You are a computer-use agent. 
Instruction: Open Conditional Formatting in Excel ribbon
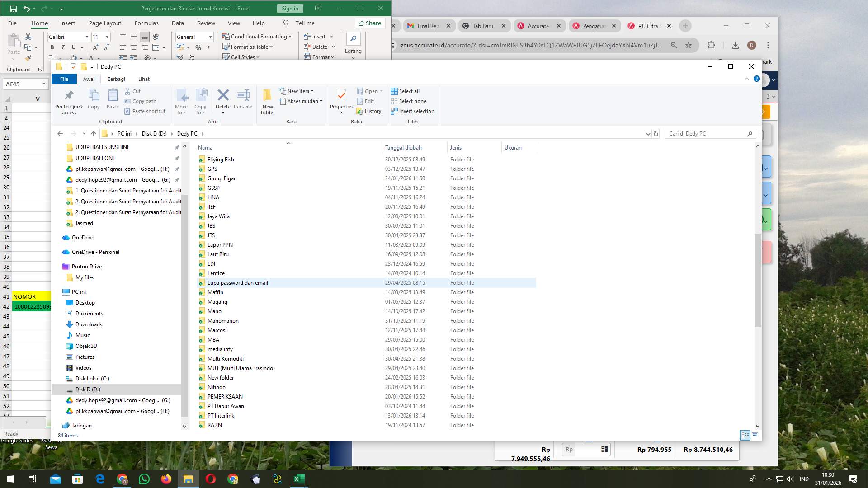(256, 37)
